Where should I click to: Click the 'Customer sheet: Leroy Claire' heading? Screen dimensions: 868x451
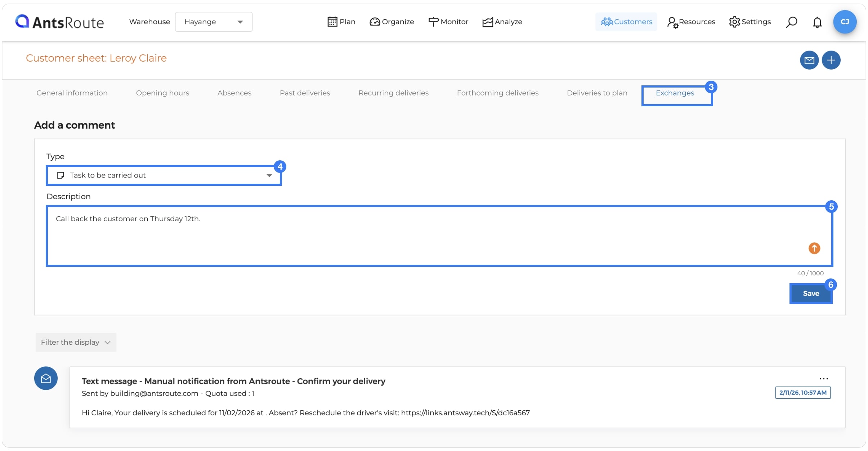96,58
